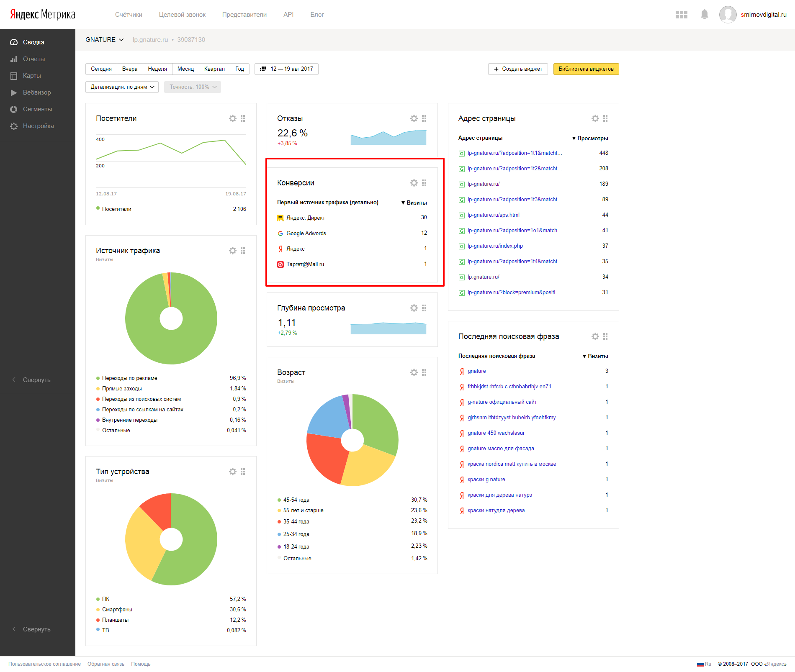Open the Счётчики top menu item

coord(129,15)
